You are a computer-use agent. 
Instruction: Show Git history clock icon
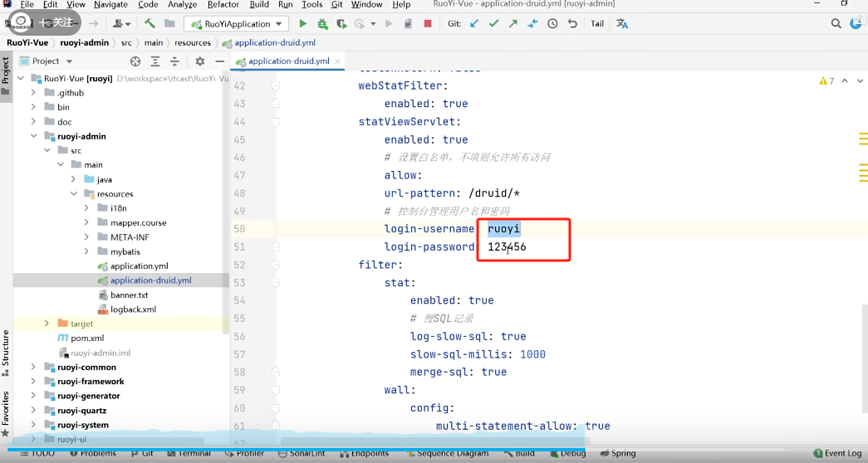(552, 24)
